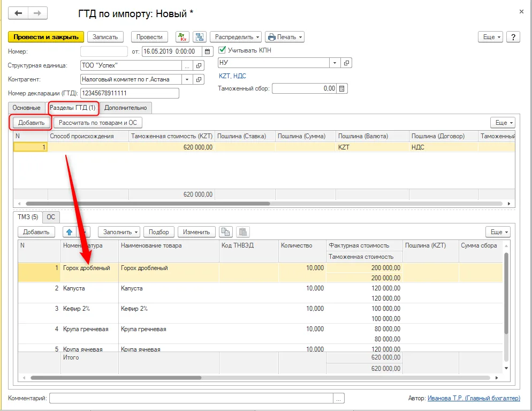532x411 pixels.
Task: Click the Дт/Кт postings icon
Action: (x=183, y=37)
